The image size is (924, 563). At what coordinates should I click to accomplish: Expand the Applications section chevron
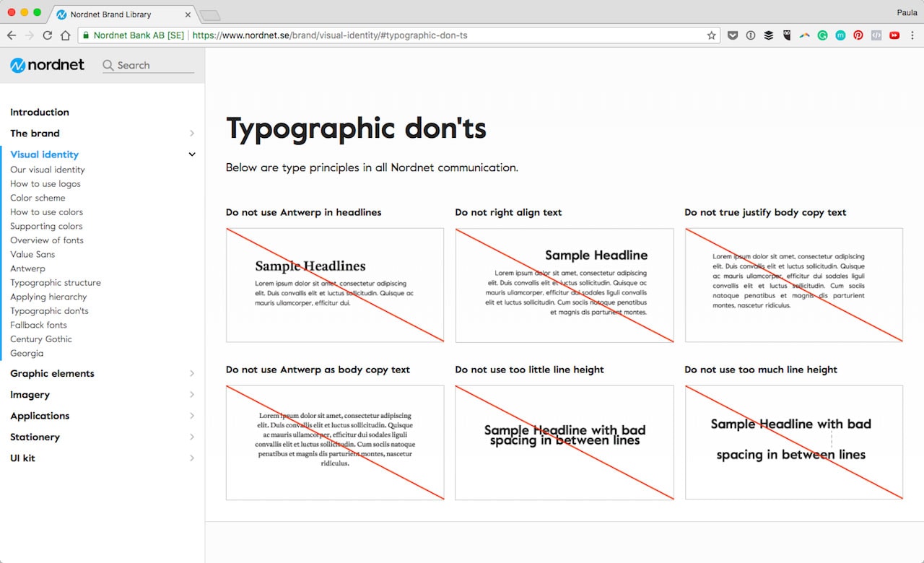192,416
